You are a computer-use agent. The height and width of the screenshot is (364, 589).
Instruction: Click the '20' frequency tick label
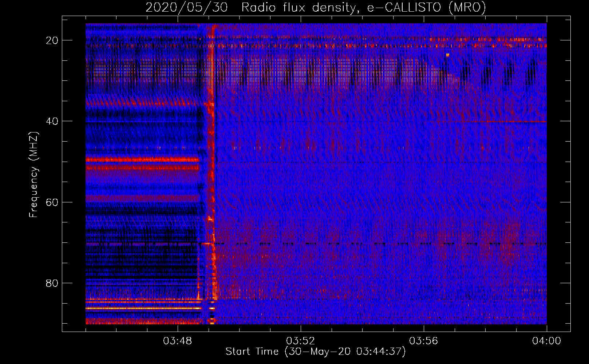[x=52, y=40]
